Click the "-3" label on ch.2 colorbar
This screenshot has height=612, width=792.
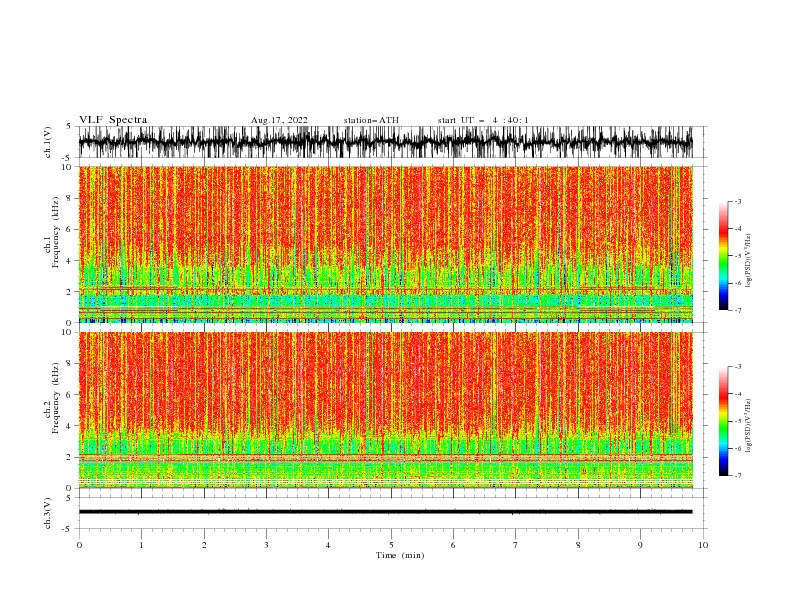tap(737, 367)
